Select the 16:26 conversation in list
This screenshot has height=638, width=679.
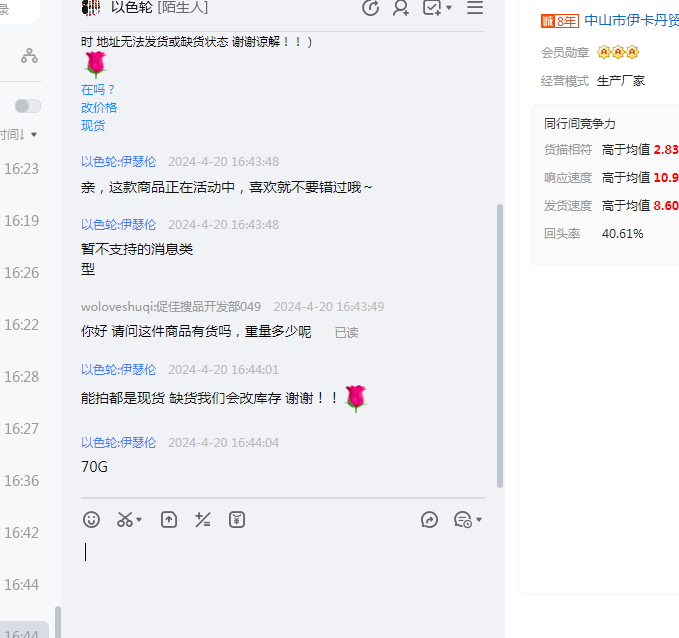click(x=22, y=272)
